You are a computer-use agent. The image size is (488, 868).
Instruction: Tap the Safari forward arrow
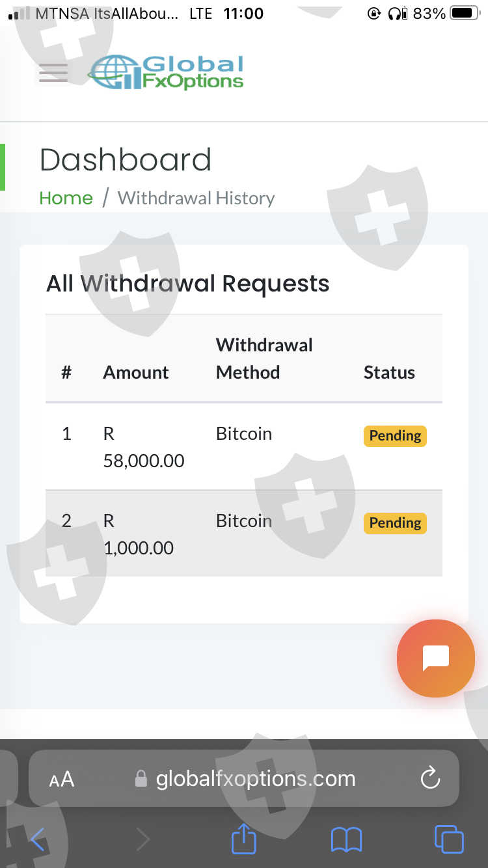point(142,839)
